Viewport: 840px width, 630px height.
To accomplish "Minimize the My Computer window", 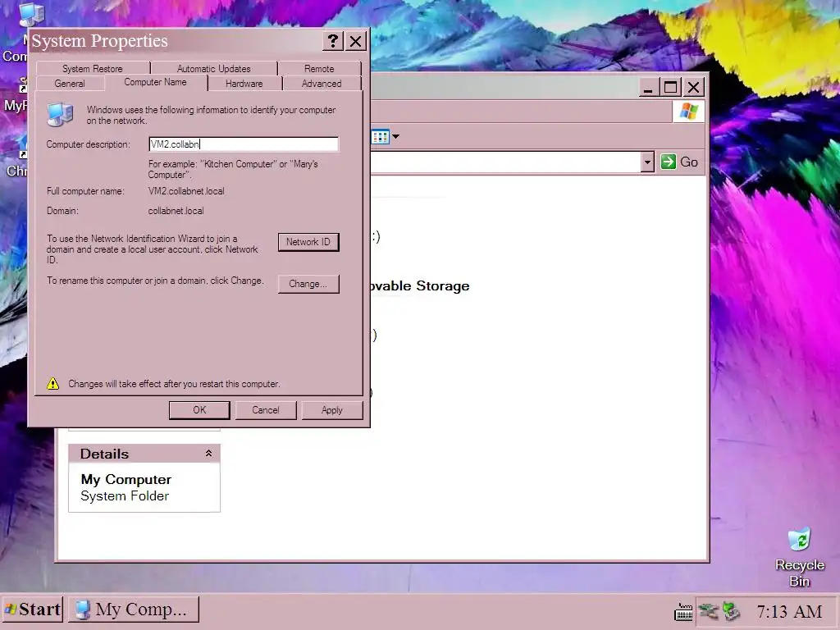I will (x=648, y=87).
